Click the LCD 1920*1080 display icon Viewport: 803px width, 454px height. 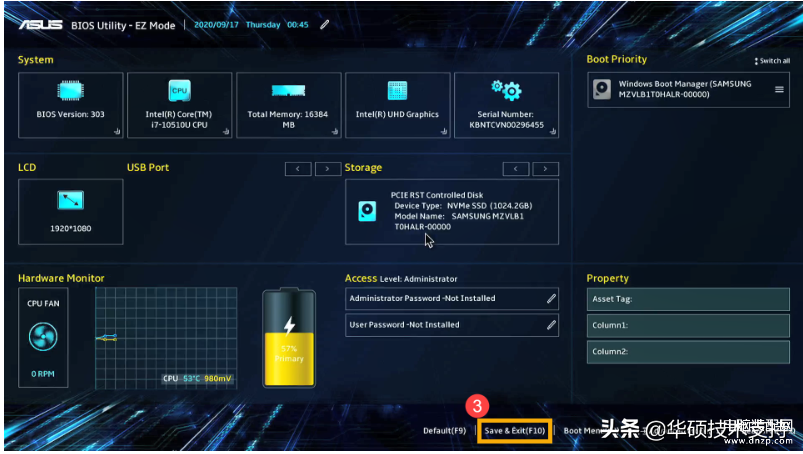coord(71,200)
